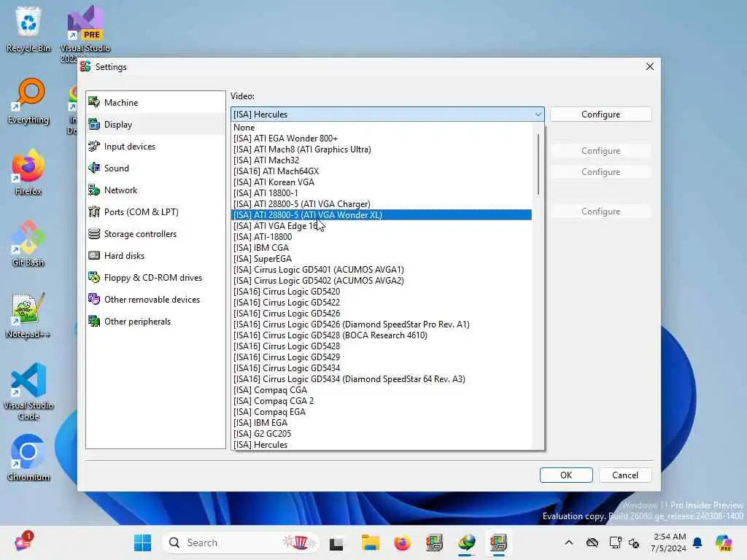Open Firefox desktop shortcut
Viewport: 747px width, 560px height.
coord(28,172)
